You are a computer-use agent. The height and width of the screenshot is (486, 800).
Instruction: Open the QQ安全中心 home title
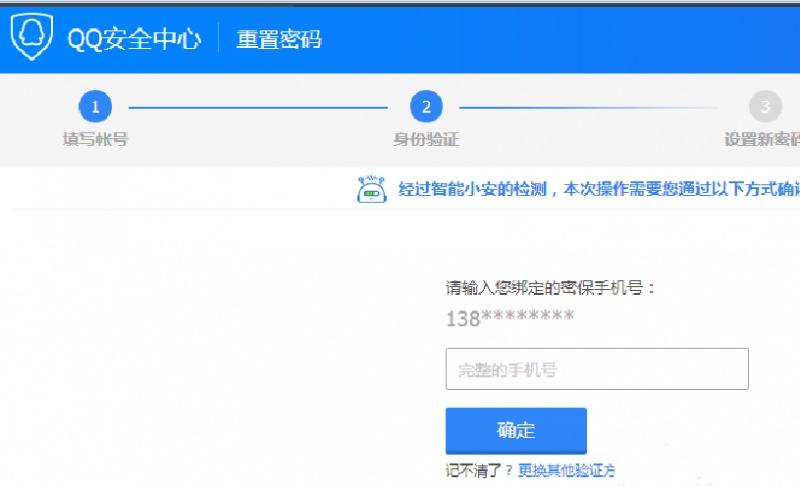pyautogui.click(x=134, y=39)
